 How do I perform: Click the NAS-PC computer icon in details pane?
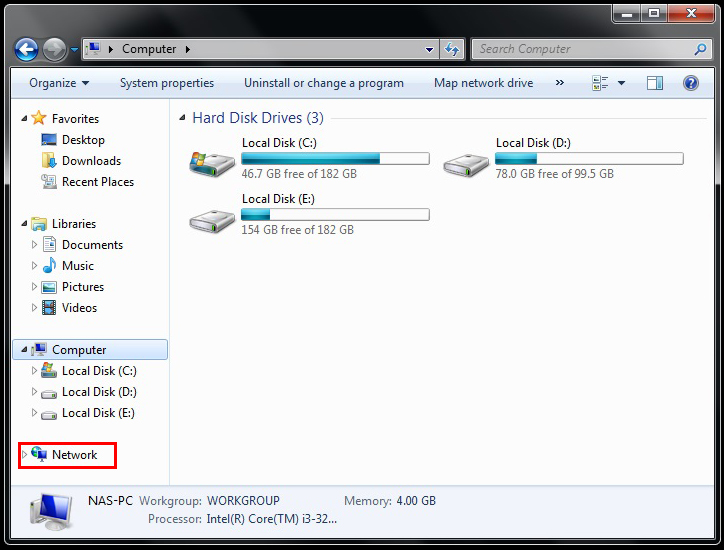click(x=51, y=511)
